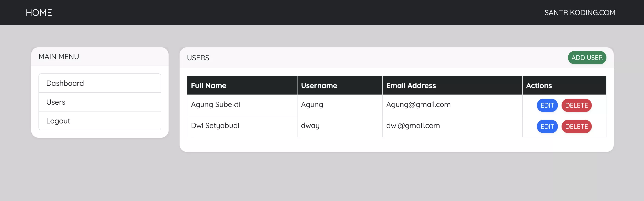Choose Logout in the main menu
644x201 pixels.
tap(100, 121)
